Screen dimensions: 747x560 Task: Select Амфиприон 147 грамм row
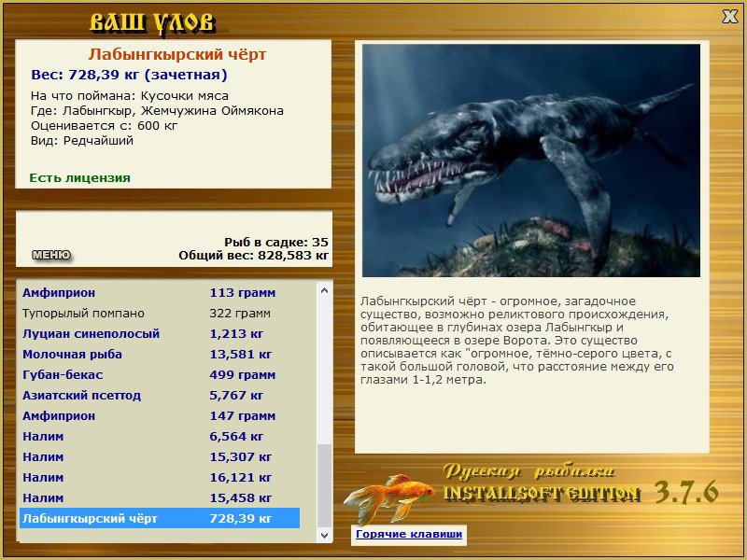tap(160, 415)
